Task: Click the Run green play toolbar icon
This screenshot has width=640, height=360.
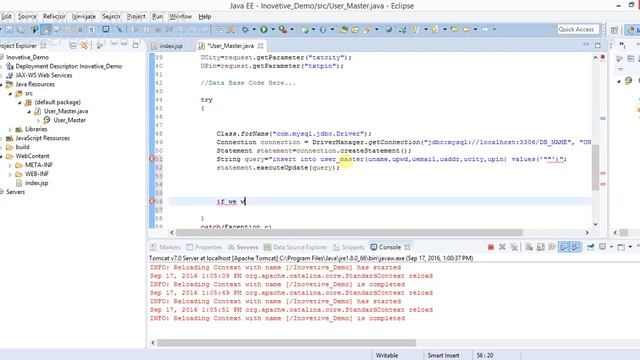Action: (x=264, y=29)
